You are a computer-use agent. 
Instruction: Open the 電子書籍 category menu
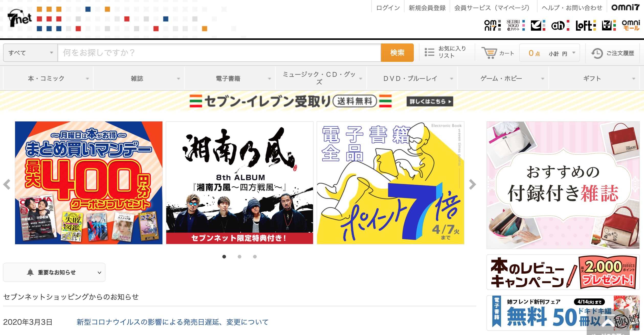pyautogui.click(x=230, y=78)
